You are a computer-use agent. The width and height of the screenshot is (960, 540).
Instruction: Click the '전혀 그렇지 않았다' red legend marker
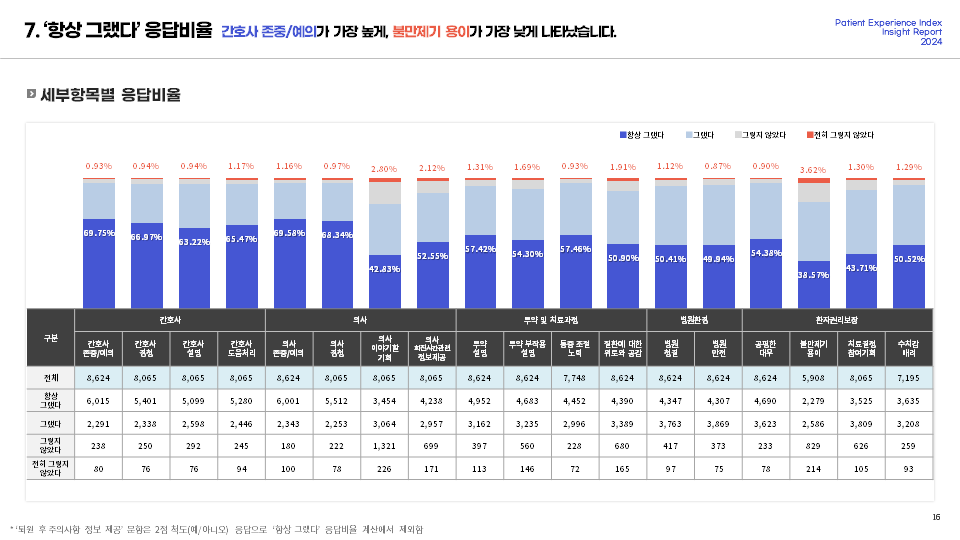coord(810,135)
